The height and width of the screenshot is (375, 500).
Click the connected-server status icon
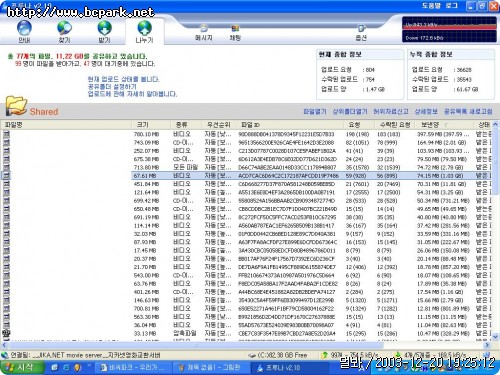(5, 355)
